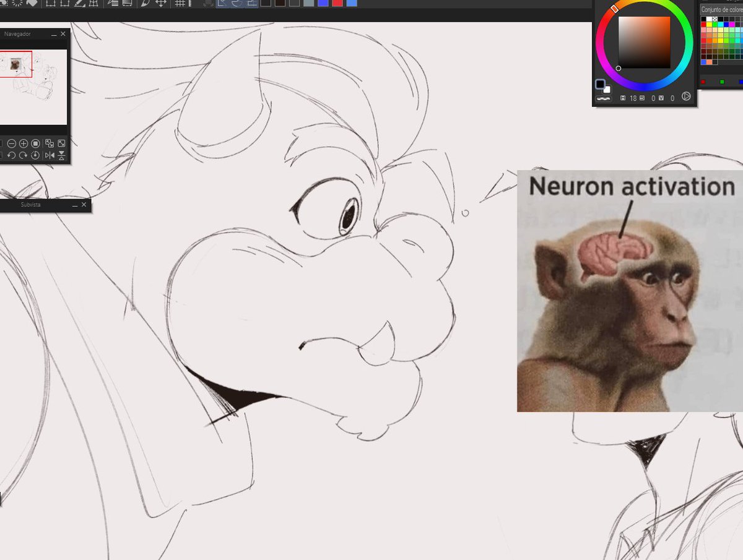The image size is (743, 560).
Task: Click the Navegador panel title
Action: [17, 34]
